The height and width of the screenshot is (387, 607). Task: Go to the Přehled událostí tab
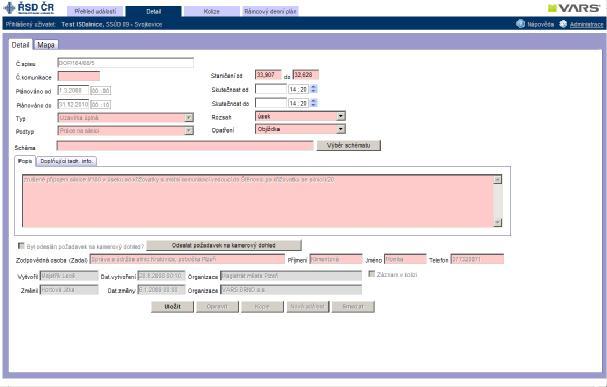[x=95, y=12]
